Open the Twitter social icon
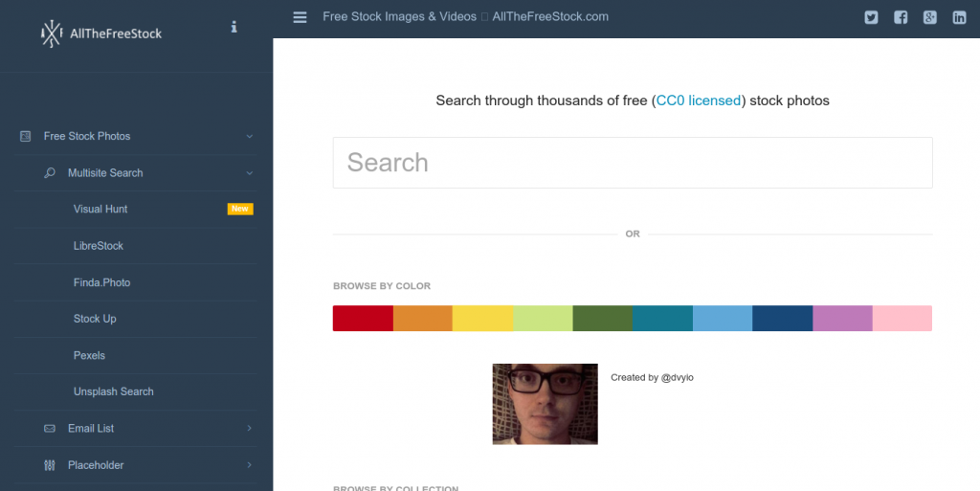The image size is (980, 491). pos(871,17)
